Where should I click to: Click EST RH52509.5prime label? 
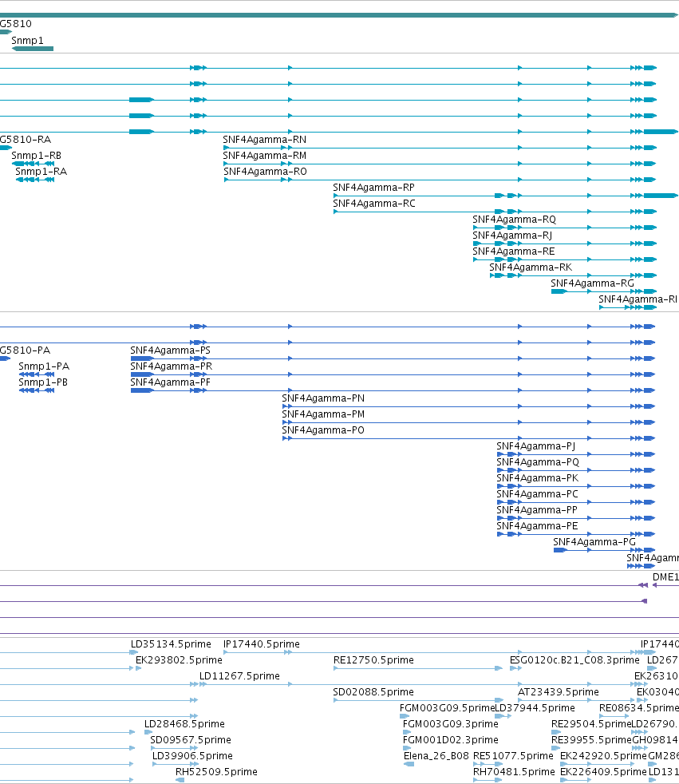click(216, 773)
